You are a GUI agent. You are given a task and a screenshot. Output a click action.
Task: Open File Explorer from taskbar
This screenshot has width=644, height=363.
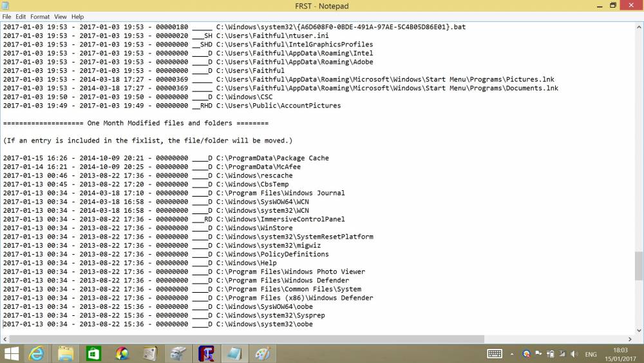[65, 353]
